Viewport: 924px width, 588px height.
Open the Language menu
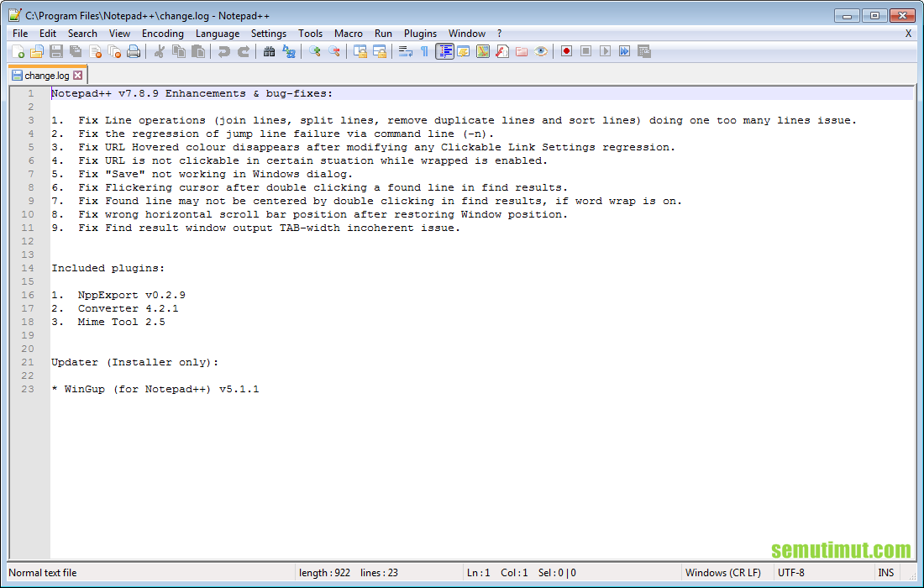(218, 33)
